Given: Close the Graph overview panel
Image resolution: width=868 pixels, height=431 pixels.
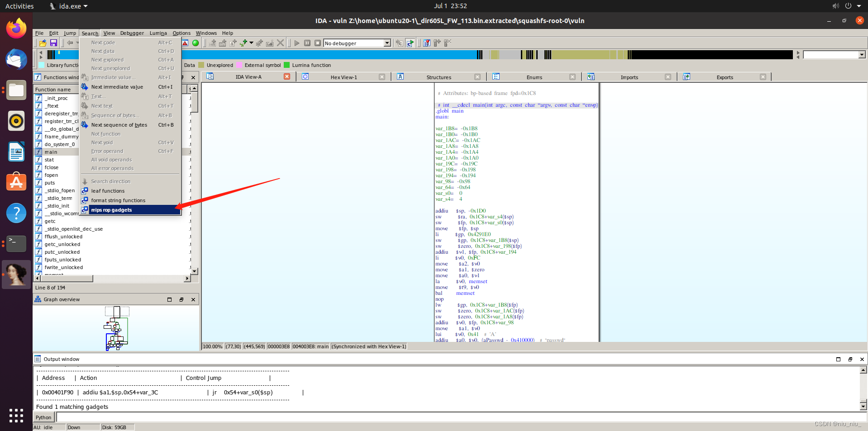Looking at the screenshot, I should (x=193, y=299).
